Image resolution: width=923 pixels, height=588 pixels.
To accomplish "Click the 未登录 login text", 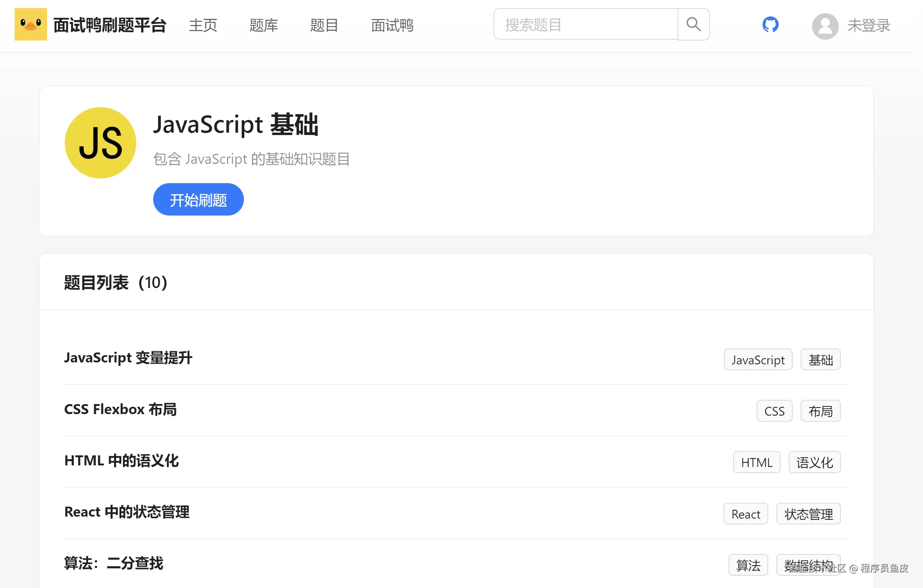I will pos(869,26).
